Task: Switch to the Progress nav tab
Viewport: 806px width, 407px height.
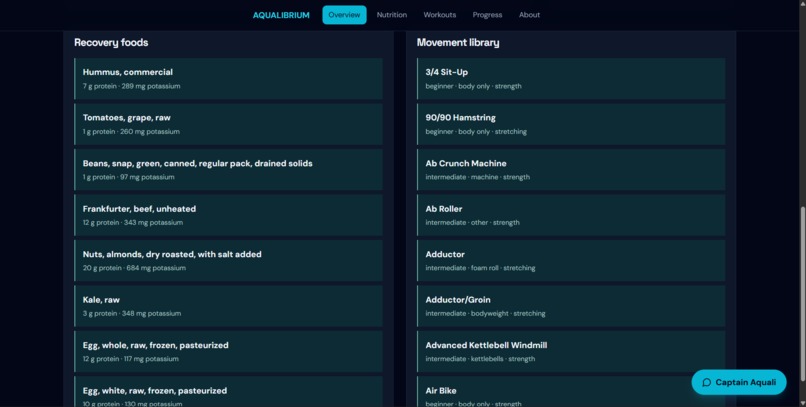Action: [487, 15]
